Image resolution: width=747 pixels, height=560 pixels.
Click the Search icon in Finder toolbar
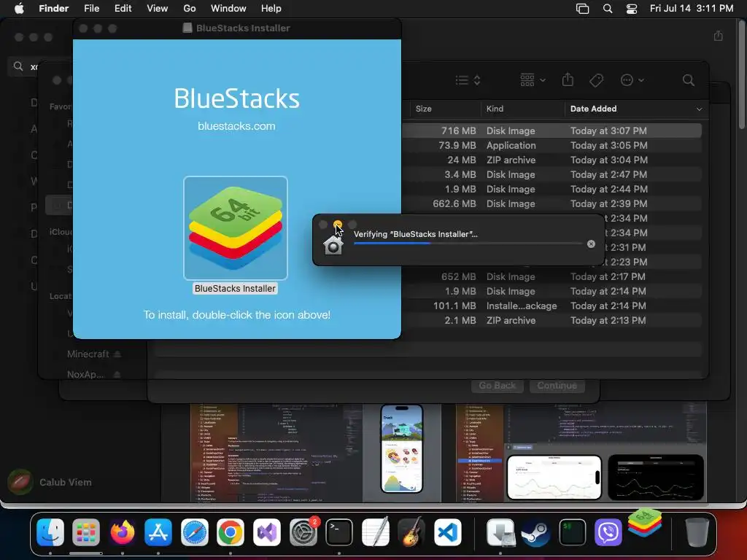[x=689, y=80]
